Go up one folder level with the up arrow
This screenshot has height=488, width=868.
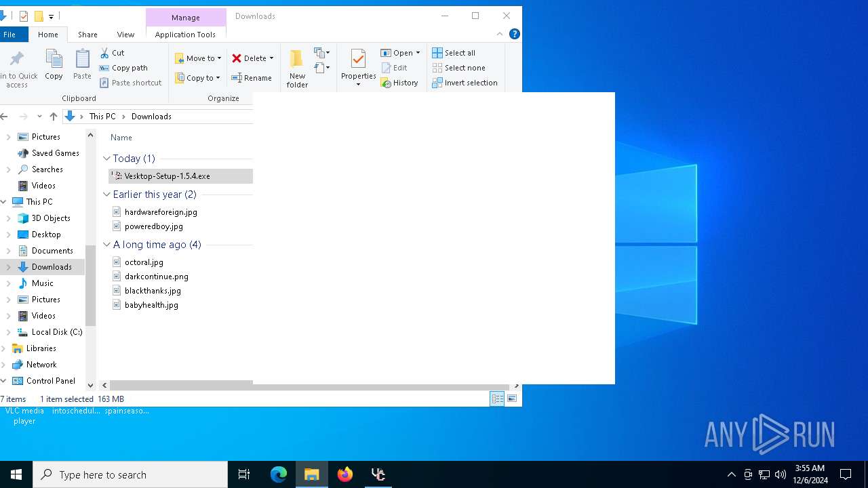(x=54, y=117)
